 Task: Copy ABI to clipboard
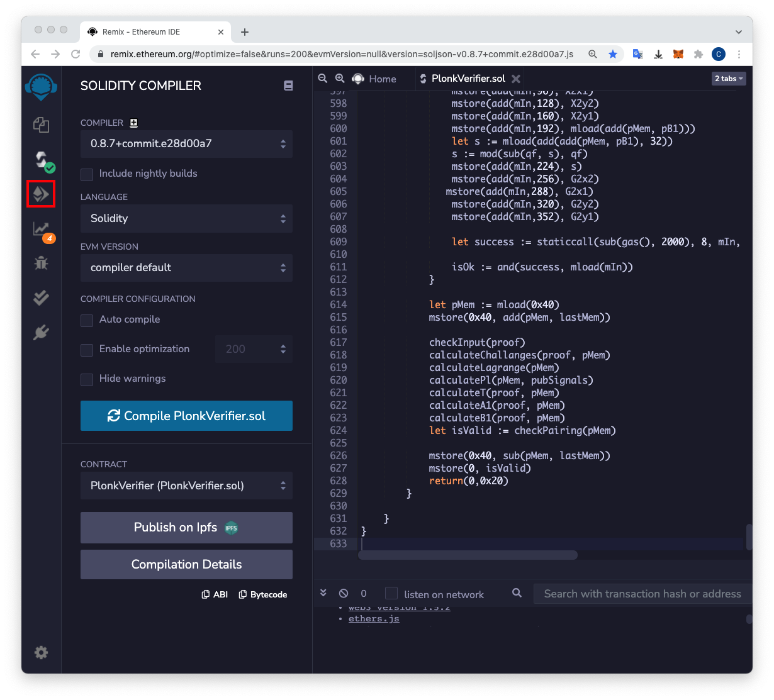coord(215,594)
